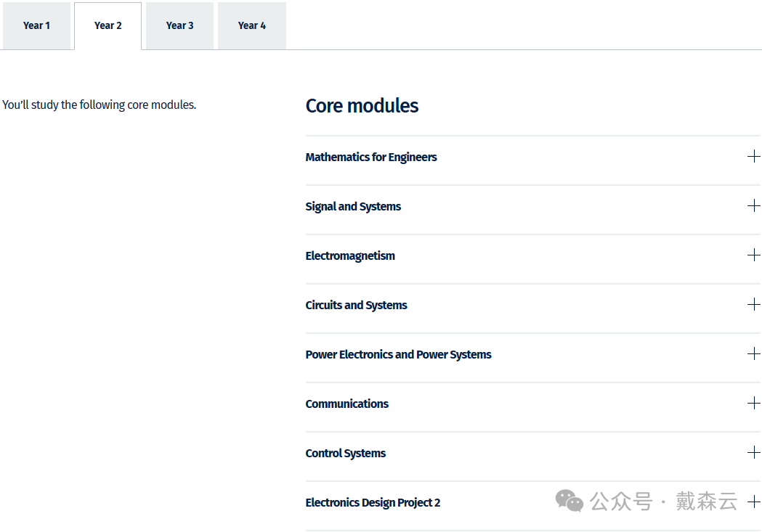This screenshot has height=532, width=762.
Task: Open Power Electronics and Power Systems title
Action: coord(398,355)
